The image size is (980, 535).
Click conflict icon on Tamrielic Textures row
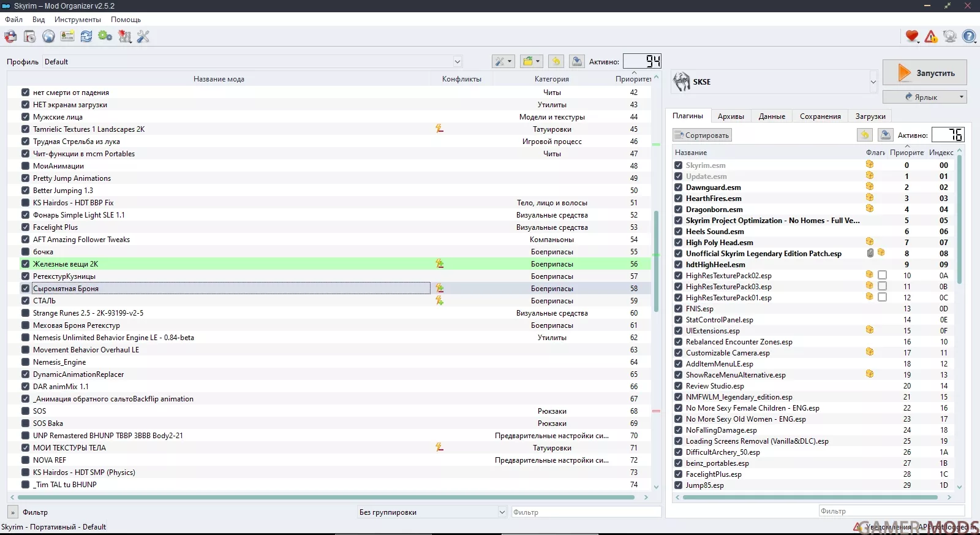439,129
